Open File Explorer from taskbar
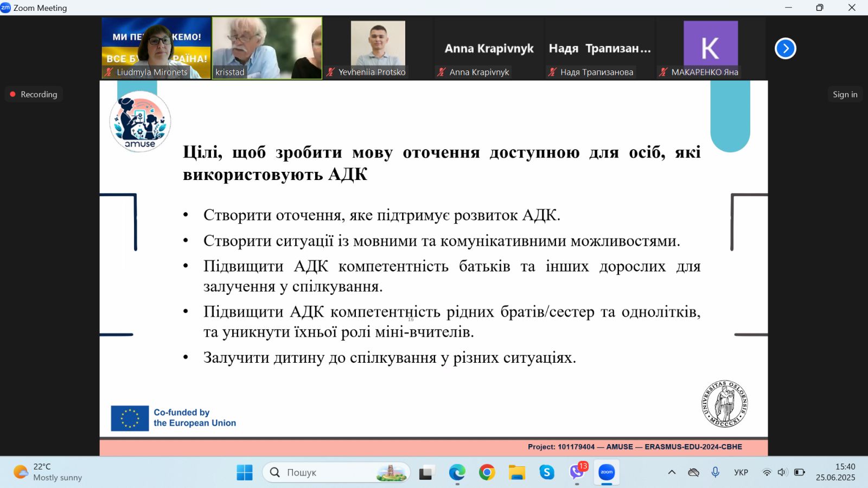 click(516, 472)
